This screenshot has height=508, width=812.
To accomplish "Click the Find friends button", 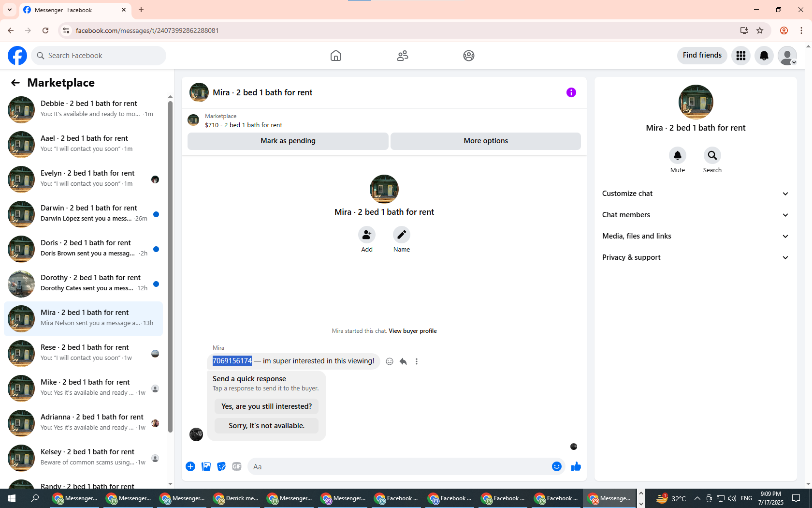I will [x=702, y=56].
